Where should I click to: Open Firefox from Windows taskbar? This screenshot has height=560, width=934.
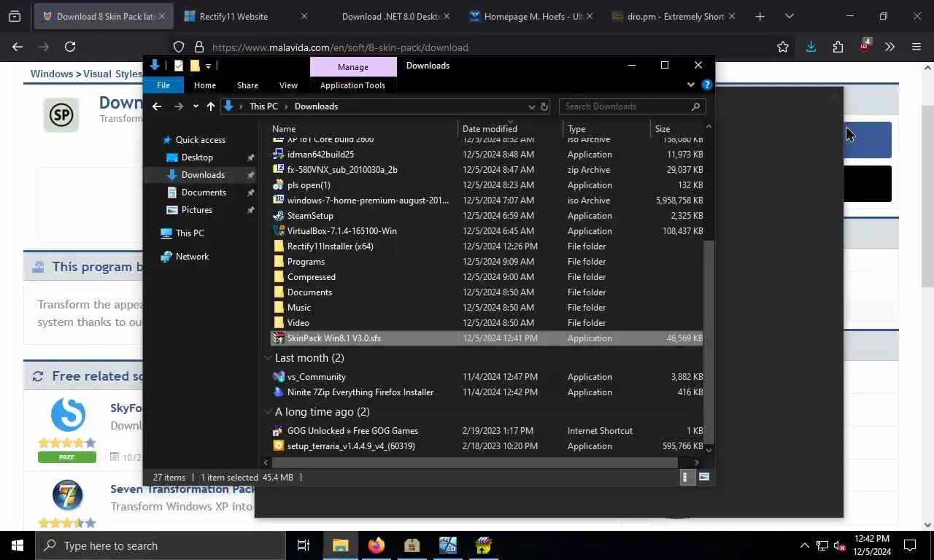point(377,545)
